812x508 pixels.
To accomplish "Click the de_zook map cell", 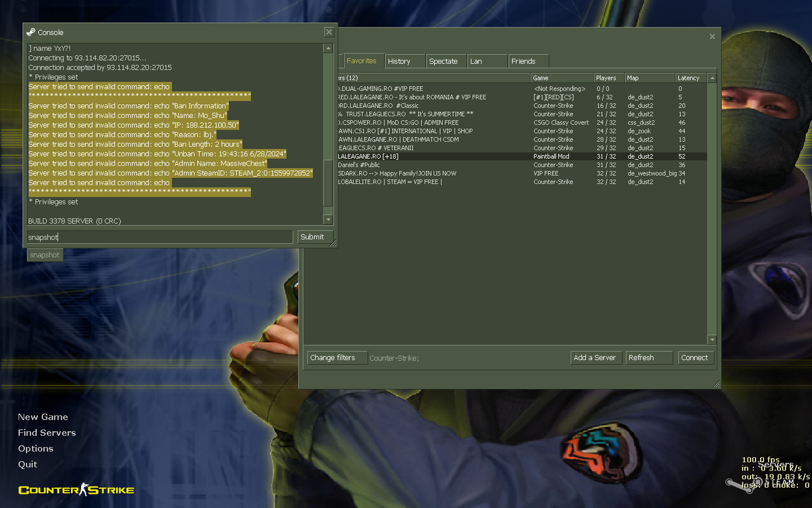I will click(639, 131).
